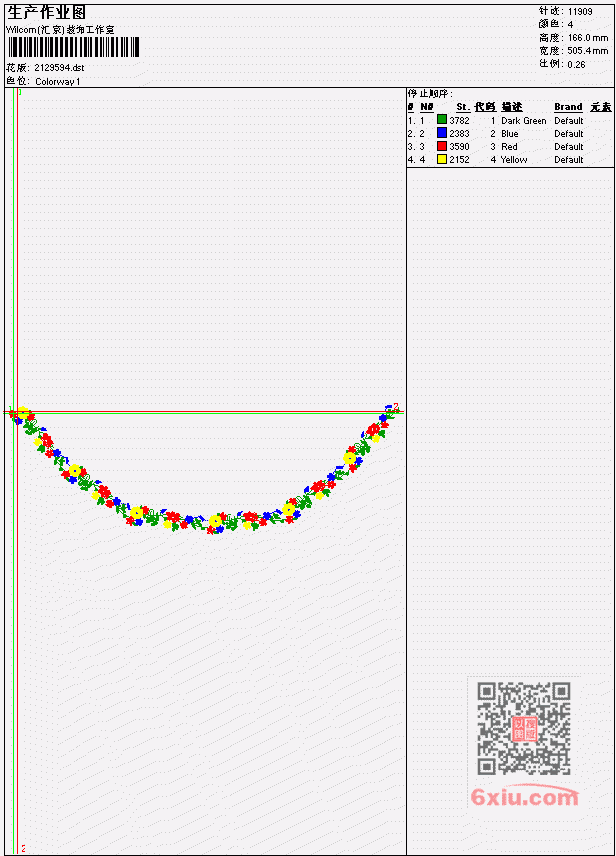Screen dimensions: 616x856
Task: Click the Dark Green color swatch
Action: [x=442, y=120]
